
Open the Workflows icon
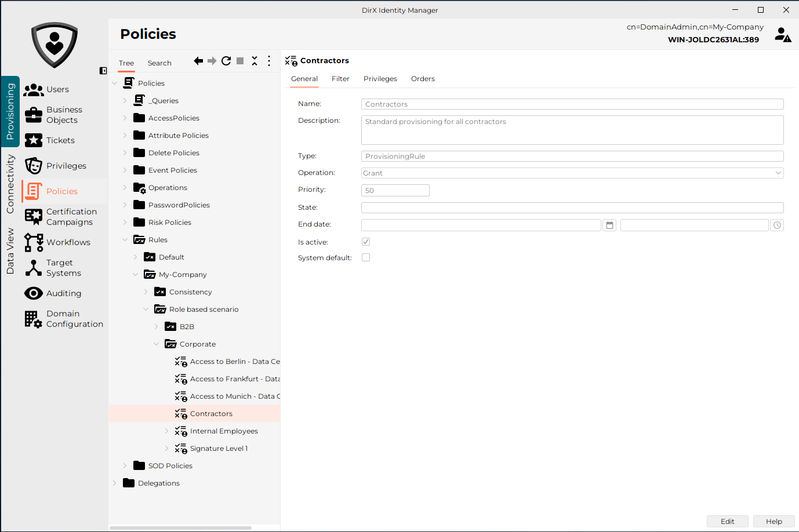[x=34, y=242]
